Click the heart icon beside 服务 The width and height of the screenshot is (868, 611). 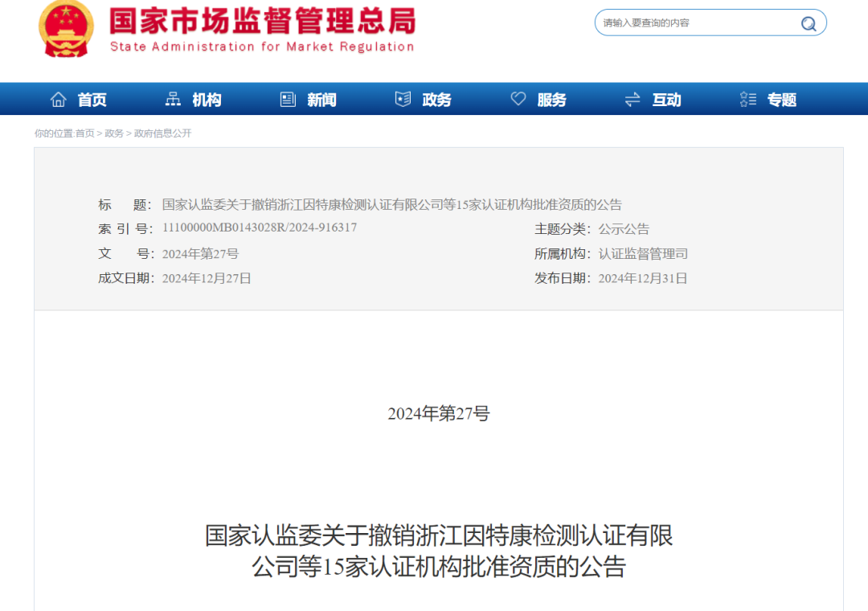pos(518,98)
